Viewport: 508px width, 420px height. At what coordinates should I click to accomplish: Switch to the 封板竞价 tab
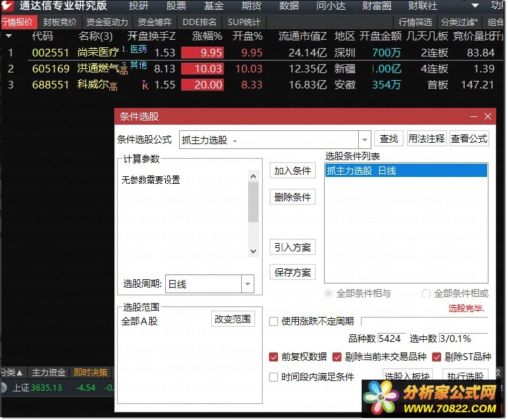click(60, 22)
